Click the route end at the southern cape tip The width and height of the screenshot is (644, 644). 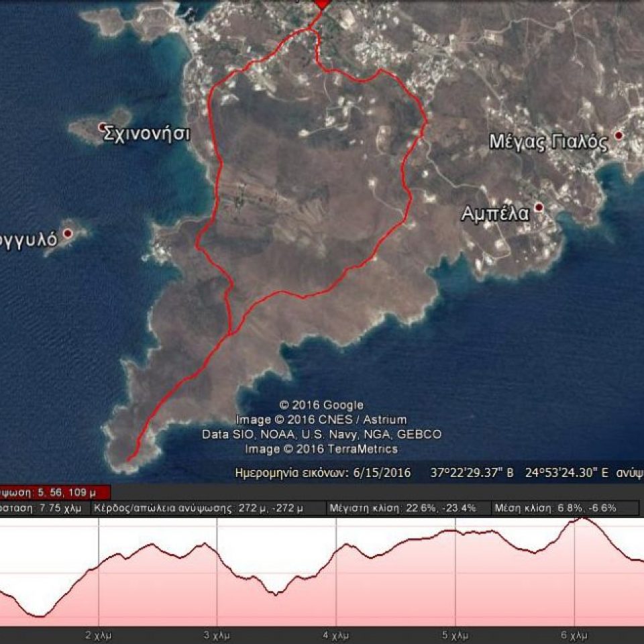(129, 459)
